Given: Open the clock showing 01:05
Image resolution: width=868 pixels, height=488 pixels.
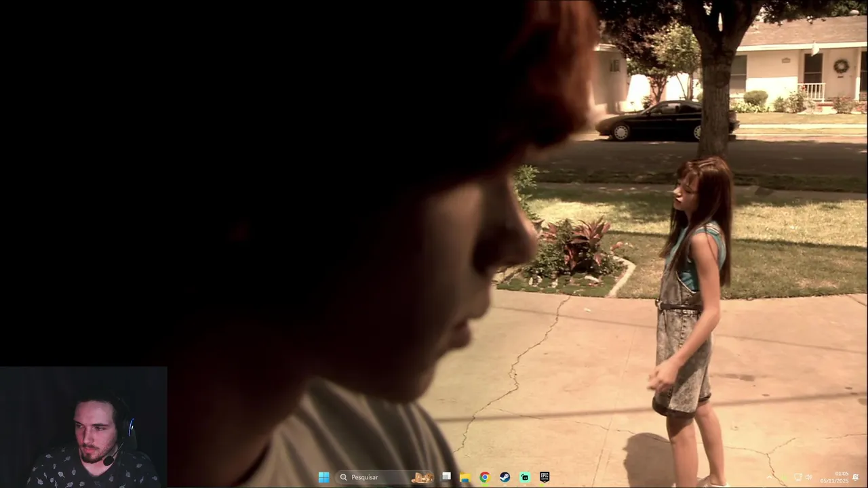Looking at the screenshot, I should point(835,477).
